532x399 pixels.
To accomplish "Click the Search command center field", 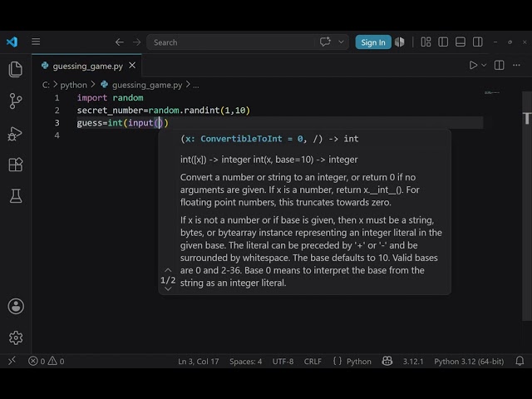I will [248, 42].
